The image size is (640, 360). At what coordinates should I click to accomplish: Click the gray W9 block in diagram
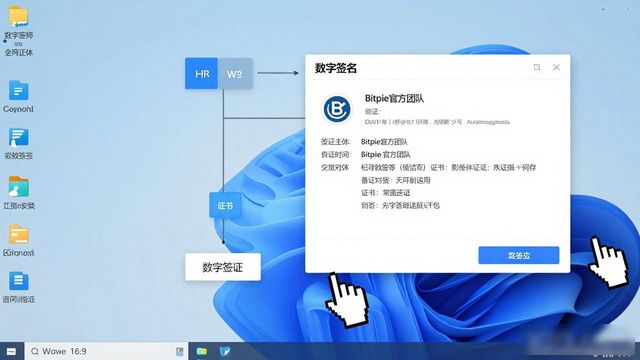[x=235, y=73]
